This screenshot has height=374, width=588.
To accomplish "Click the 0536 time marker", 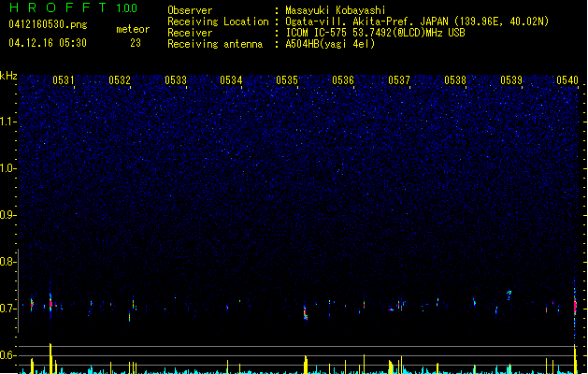I will point(343,80).
